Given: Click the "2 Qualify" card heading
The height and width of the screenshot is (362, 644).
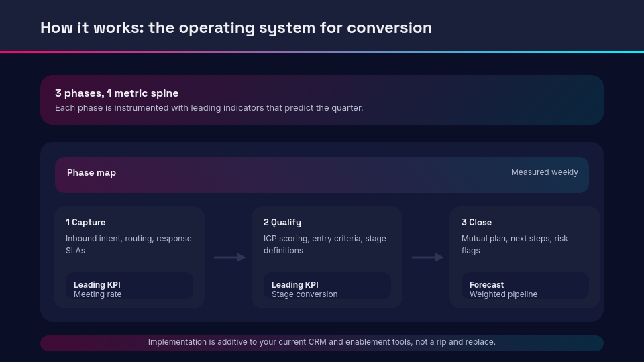Looking at the screenshot, I should (282, 222).
